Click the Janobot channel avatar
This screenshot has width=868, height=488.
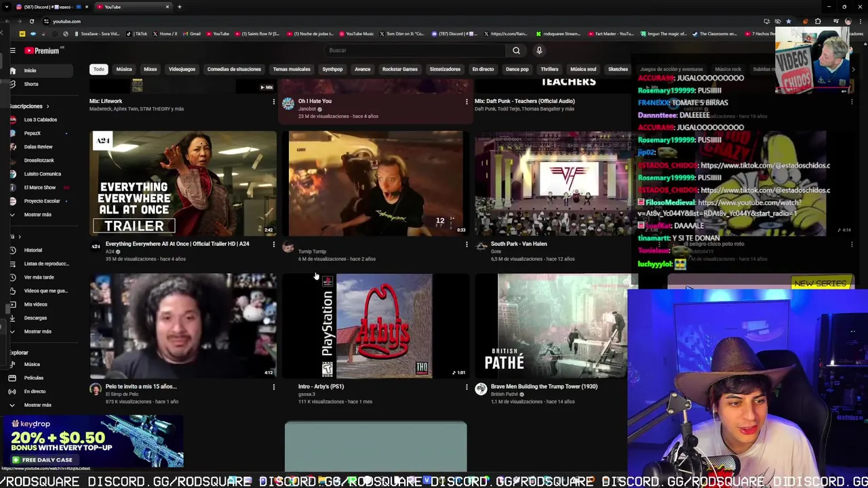coord(288,104)
